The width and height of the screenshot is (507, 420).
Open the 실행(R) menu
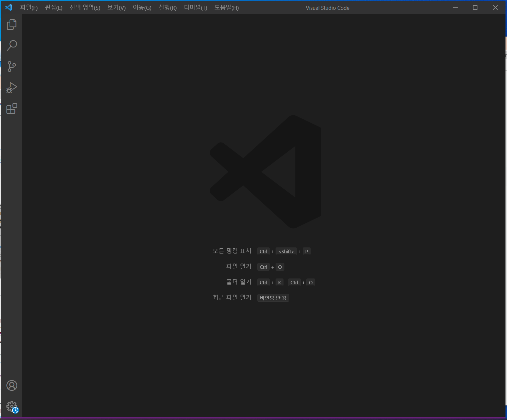(x=168, y=8)
